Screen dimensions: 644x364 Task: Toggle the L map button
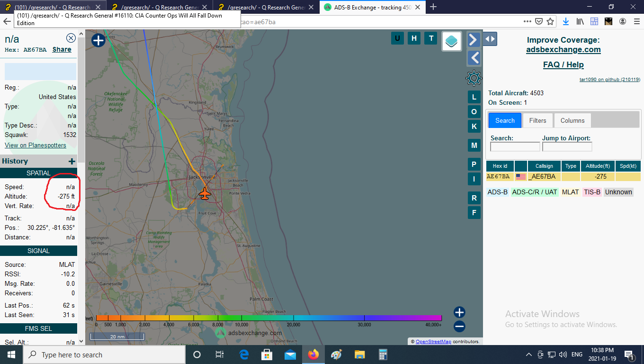(474, 97)
